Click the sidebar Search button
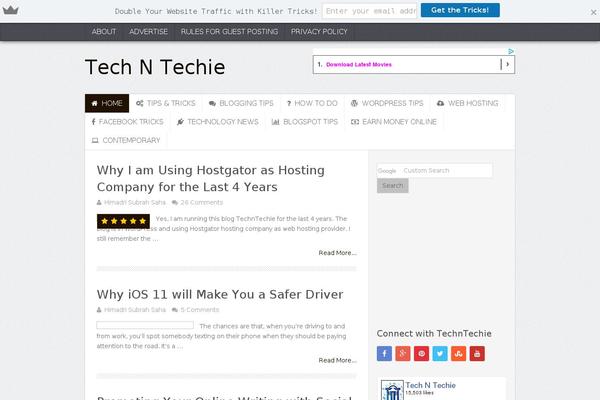The height and width of the screenshot is (400, 600). point(393,186)
